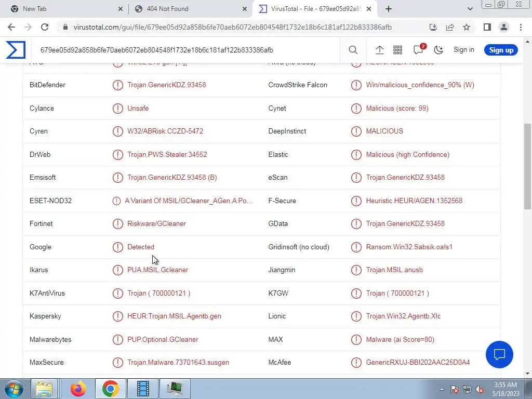Viewport: 532px width, 399px height.
Task: Click Google Detected result
Action: [x=140, y=247]
